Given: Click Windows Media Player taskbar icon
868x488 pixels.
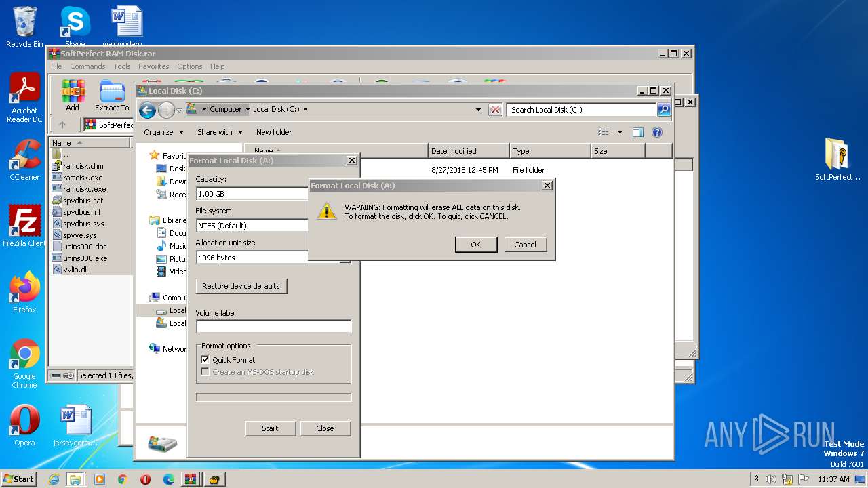Looking at the screenshot, I should (x=100, y=479).
